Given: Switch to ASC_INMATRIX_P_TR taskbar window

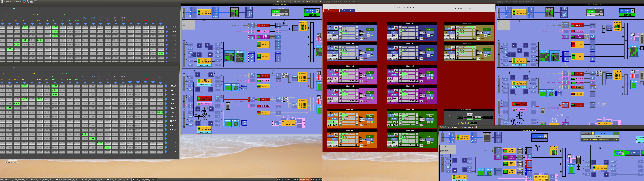Looking at the screenshot, I should [x=68, y=179].
